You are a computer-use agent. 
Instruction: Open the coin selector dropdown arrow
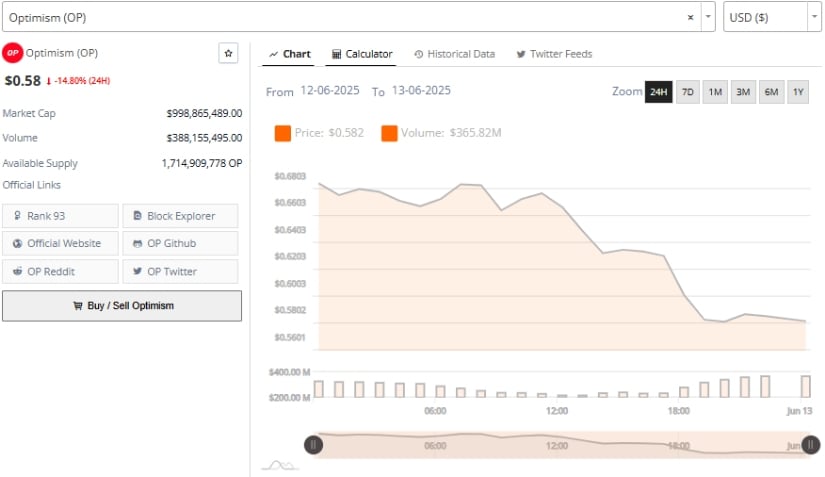click(708, 17)
